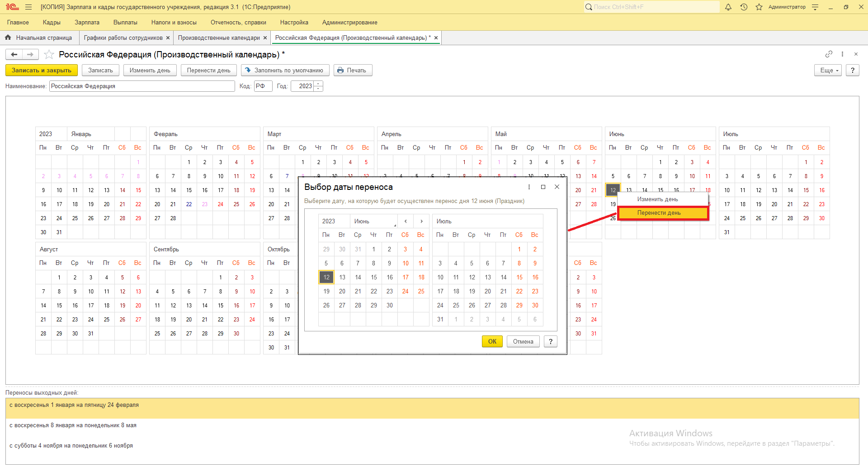The height and width of the screenshot is (467, 868).
Task: Click the home icon on Начальная страница
Action: [x=8, y=38]
